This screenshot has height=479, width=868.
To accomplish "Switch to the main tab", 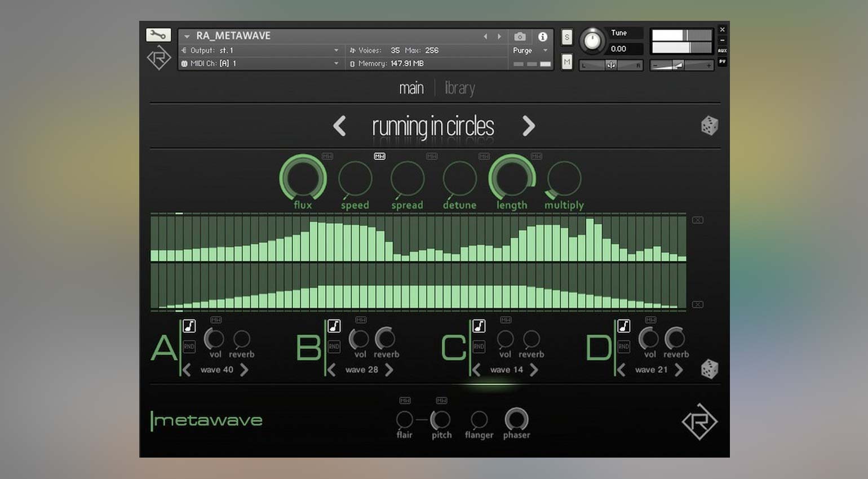I will (411, 88).
